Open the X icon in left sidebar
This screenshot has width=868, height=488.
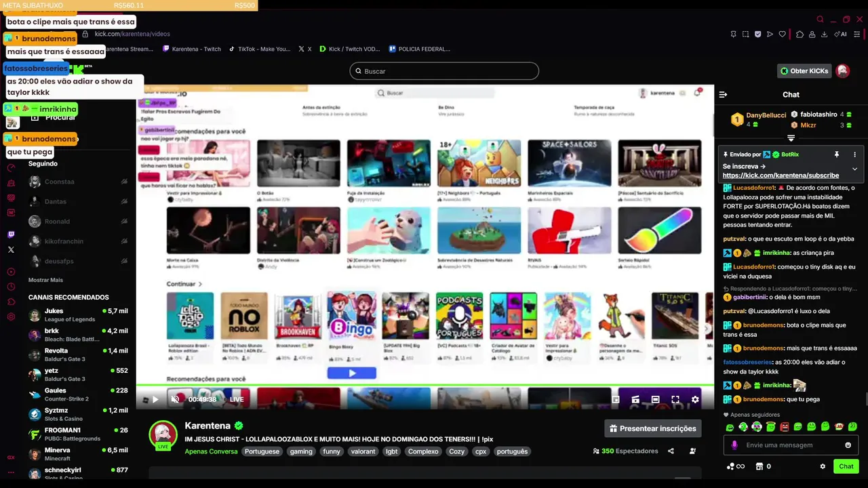[x=11, y=250]
